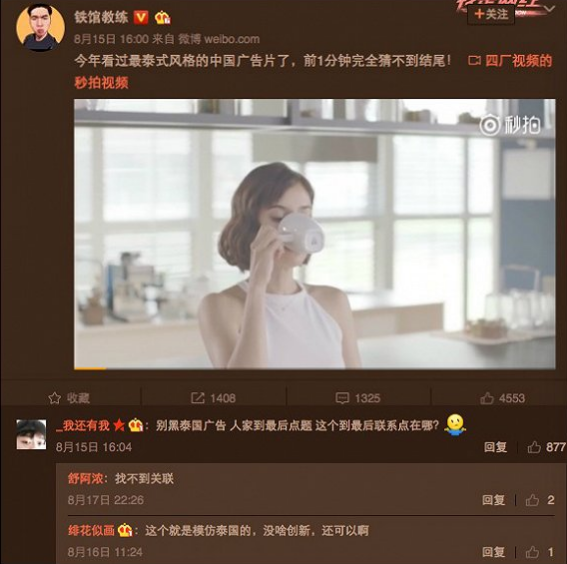567x564 pixels.
Task: Follow the user with +关注 button
Action: pyautogui.click(x=491, y=14)
